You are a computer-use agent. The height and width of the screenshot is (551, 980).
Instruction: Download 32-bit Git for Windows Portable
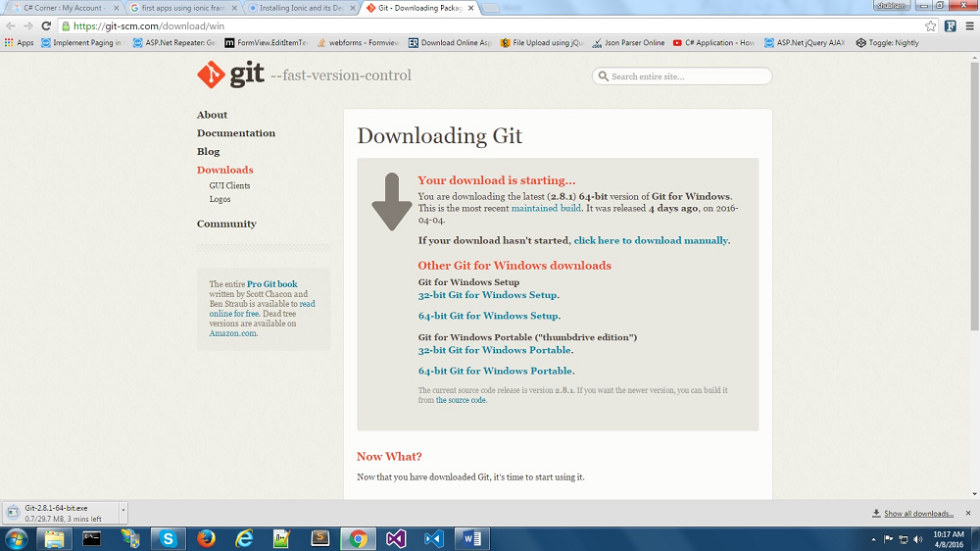click(x=494, y=350)
